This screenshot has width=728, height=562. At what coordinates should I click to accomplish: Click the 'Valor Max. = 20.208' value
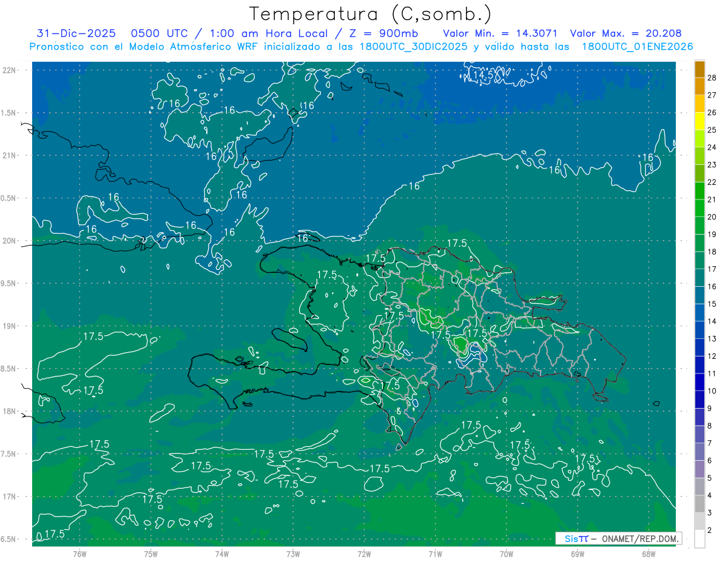click(626, 33)
